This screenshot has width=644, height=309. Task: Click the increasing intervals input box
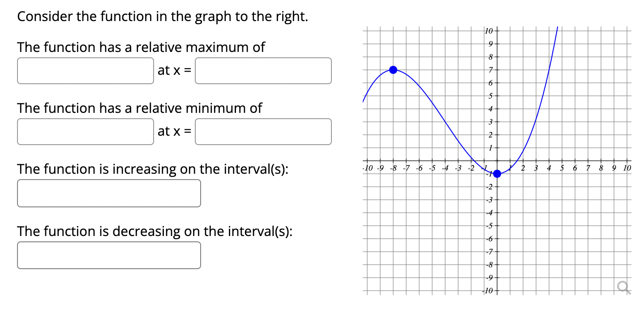click(108, 193)
